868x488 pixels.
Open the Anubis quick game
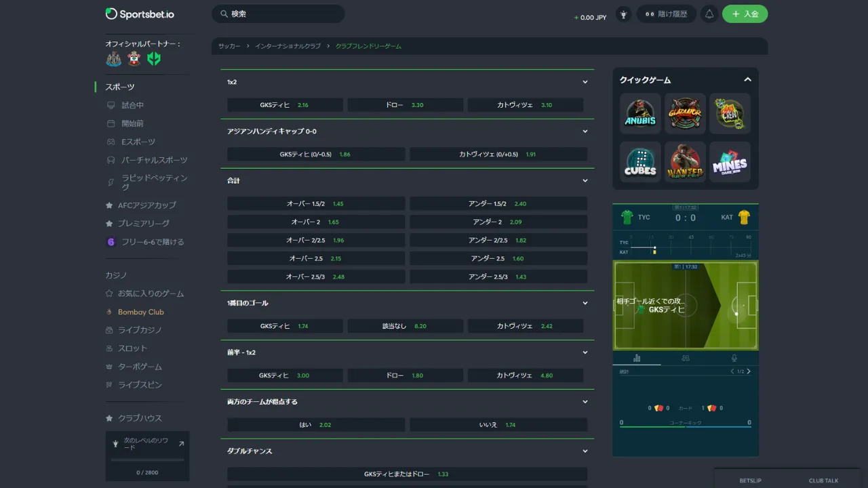[x=640, y=113]
